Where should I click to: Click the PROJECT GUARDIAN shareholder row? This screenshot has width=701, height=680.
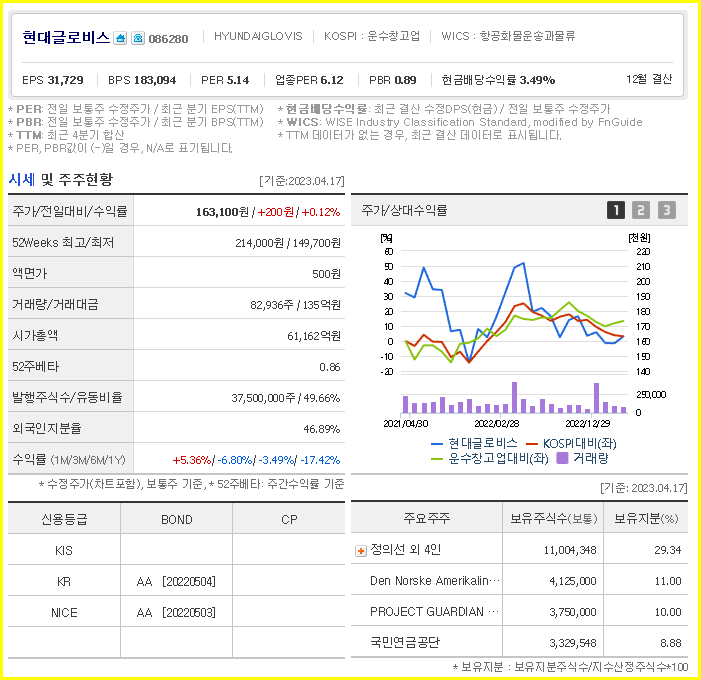pyautogui.click(x=519, y=612)
